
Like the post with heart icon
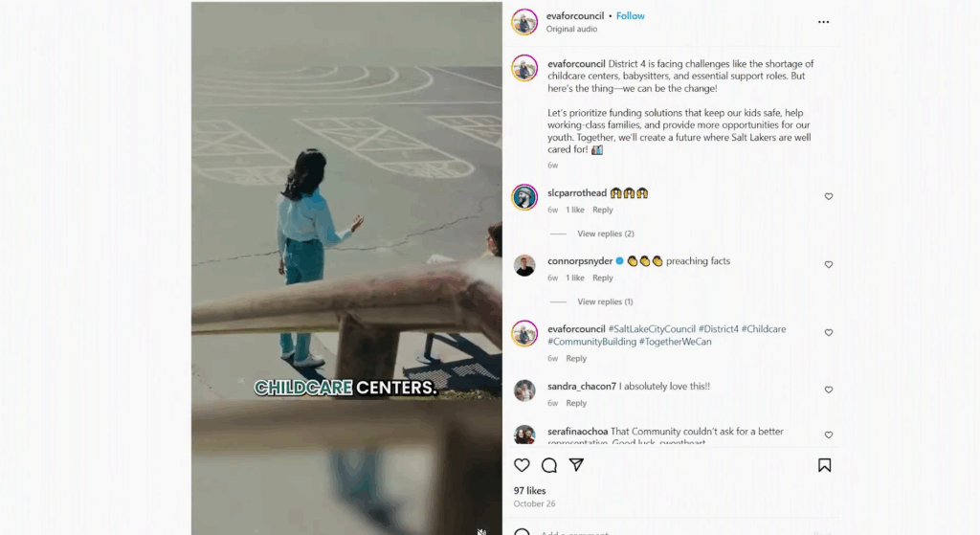tap(522, 465)
